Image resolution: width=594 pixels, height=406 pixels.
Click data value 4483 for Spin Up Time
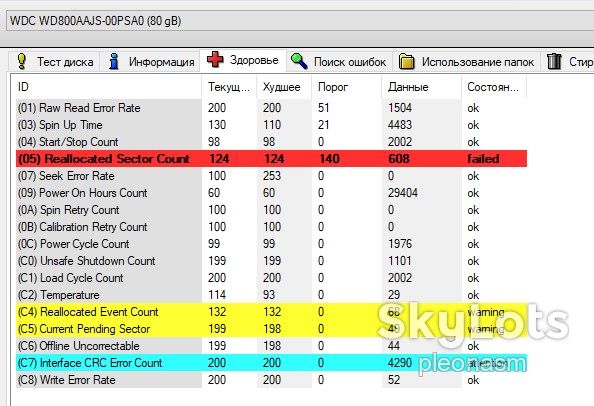point(400,125)
